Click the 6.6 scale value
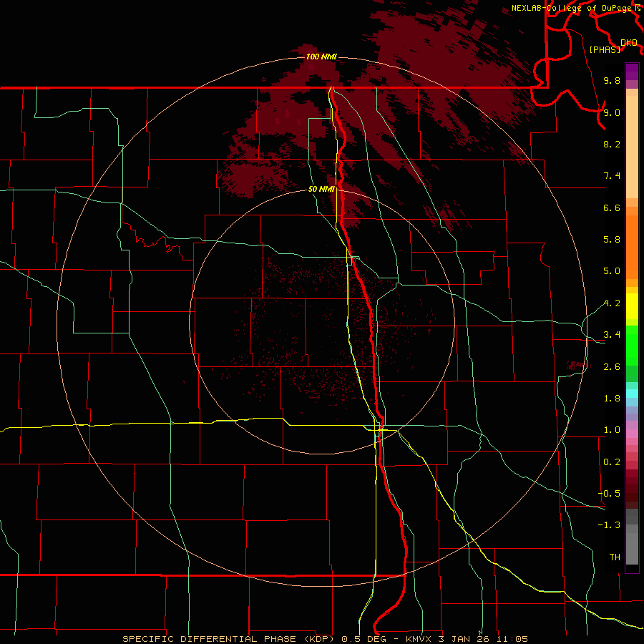 [x=612, y=208]
